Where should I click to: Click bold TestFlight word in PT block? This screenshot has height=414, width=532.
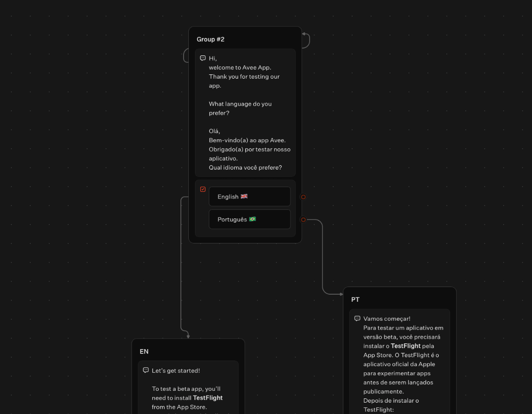[406, 346]
